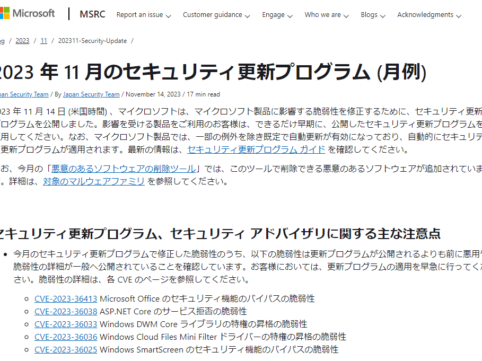
Task: Click the 202311-Security-Update breadcrumb text
Action: coord(92,41)
